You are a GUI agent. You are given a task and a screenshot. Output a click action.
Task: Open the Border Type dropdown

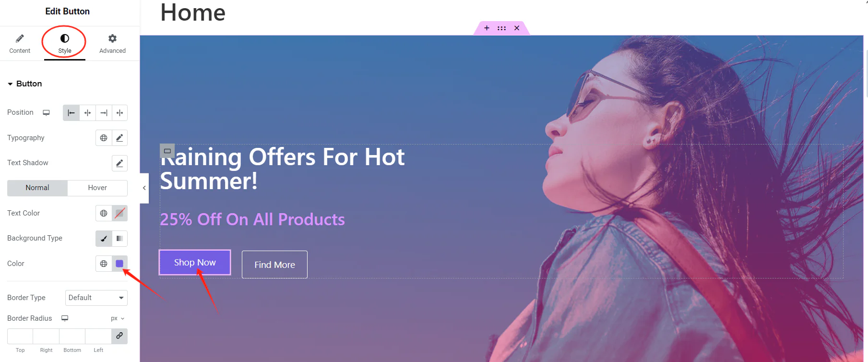(96, 298)
